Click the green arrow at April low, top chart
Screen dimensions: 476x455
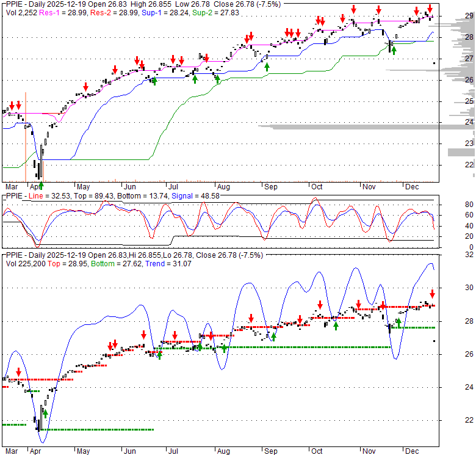41,185
